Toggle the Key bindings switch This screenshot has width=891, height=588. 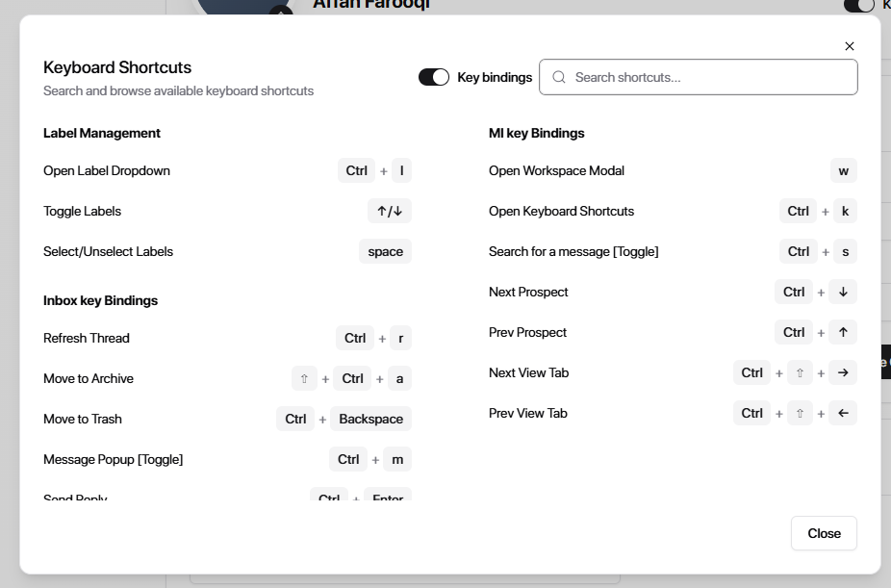[434, 77]
